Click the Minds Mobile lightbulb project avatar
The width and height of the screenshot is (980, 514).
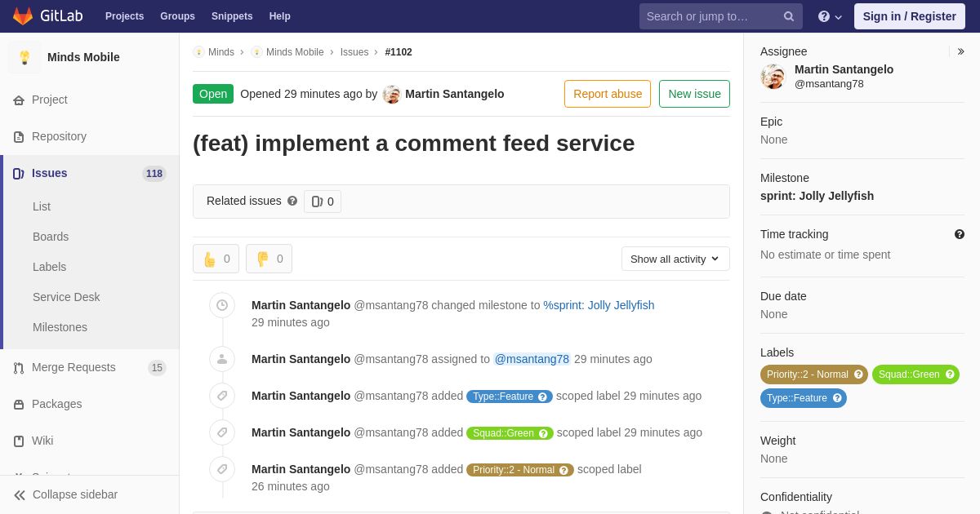[24, 57]
